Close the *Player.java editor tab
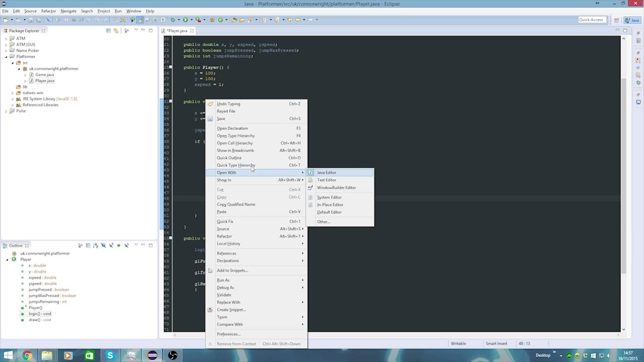Viewport: 644px width, 362px height. click(x=192, y=31)
